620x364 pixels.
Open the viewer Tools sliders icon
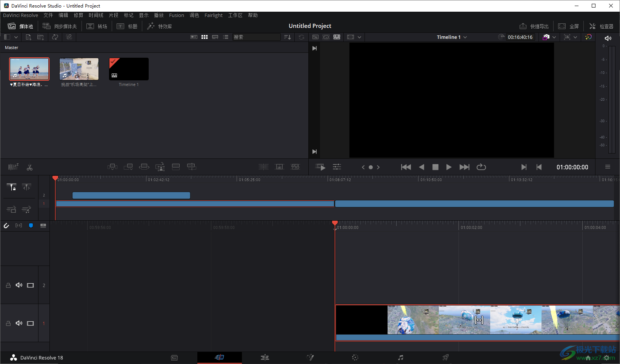(x=337, y=167)
